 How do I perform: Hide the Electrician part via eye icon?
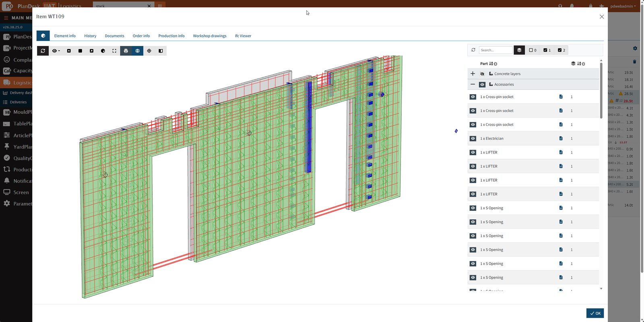tap(473, 139)
